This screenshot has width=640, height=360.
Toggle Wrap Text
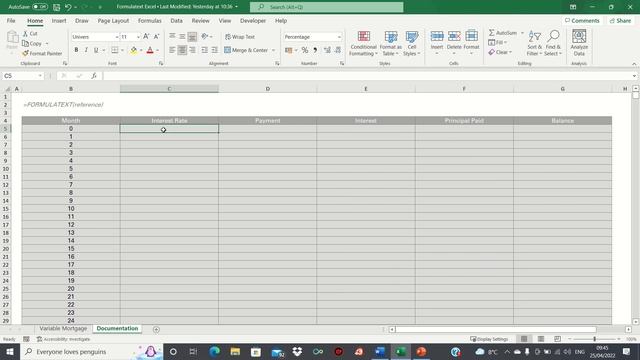[x=240, y=37]
